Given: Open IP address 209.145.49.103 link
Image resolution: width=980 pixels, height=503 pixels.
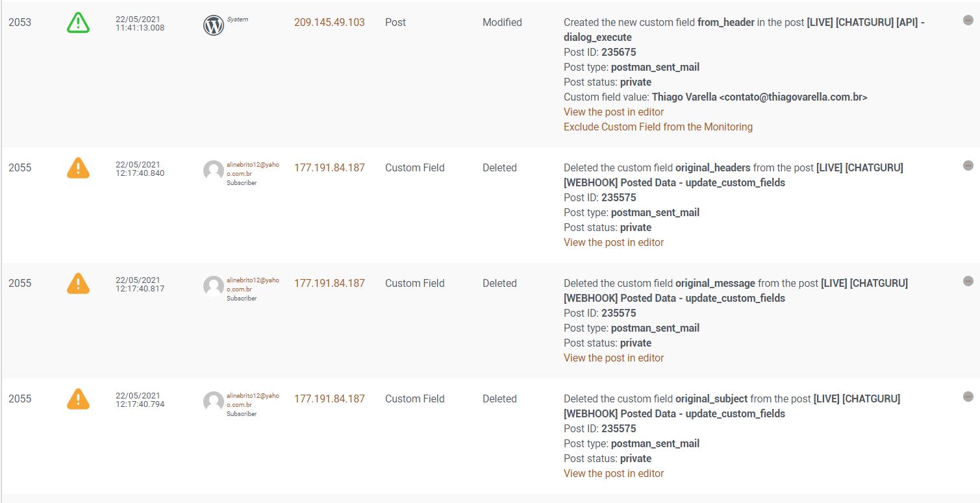Looking at the screenshot, I should [329, 22].
